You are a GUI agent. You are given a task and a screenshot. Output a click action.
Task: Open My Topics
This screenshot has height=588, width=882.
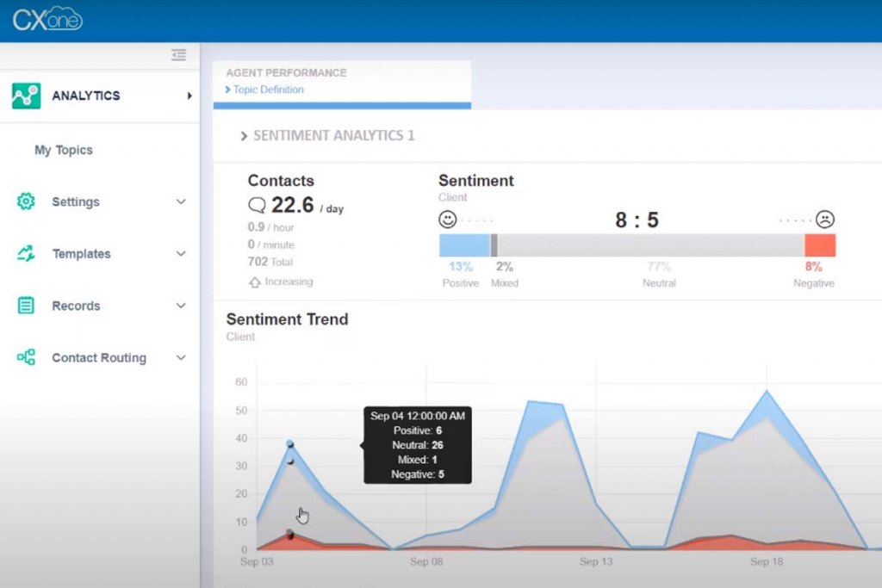pos(64,149)
